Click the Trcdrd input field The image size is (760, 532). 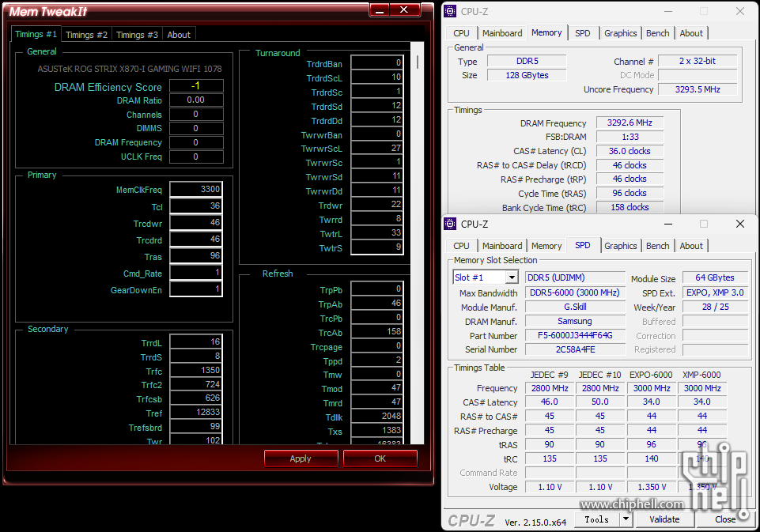(x=196, y=239)
